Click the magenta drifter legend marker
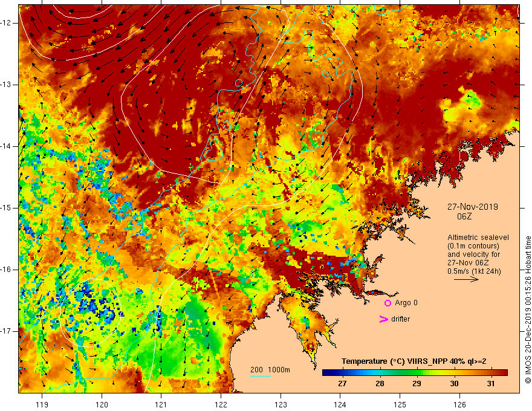 383,319
